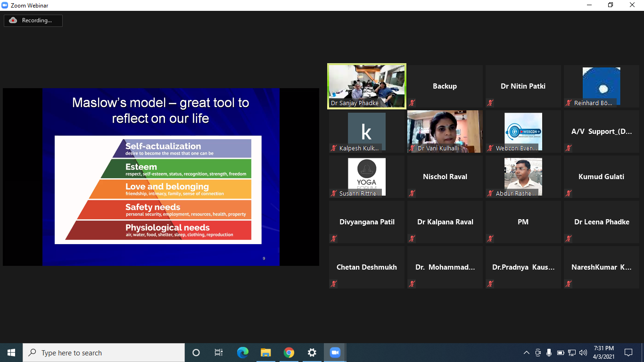Select Dr Sanjay Phadke video tile
Viewport: 644px width, 362px height.
point(367,86)
